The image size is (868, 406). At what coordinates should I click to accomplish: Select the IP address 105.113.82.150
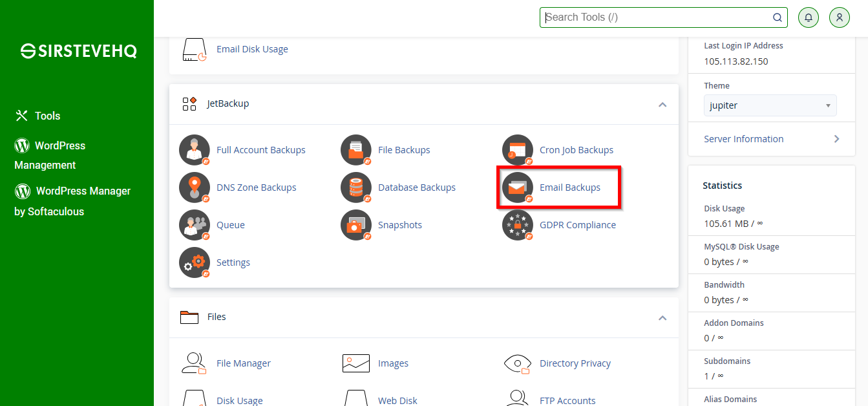(x=736, y=61)
